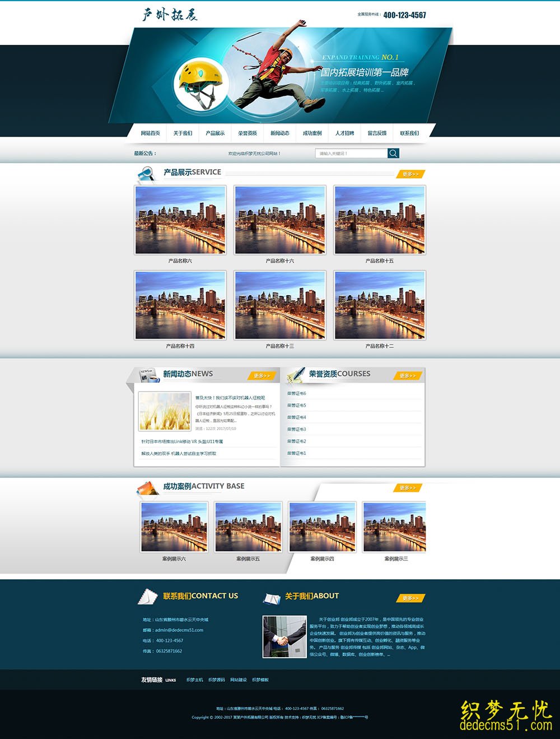This screenshot has width=560, height=739.
Task: Click the magnifier icon beside 产品展示SERVICE
Action: point(146,175)
